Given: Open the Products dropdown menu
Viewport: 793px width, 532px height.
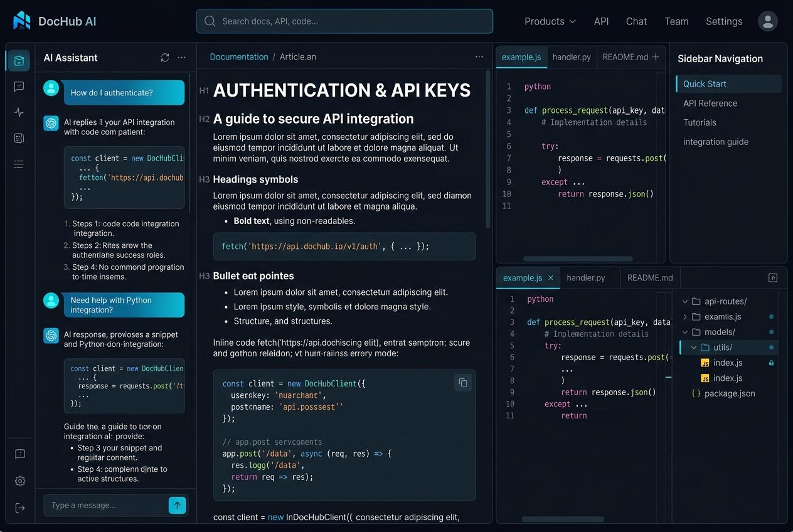Looking at the screenshot, I should coord(550,21).
